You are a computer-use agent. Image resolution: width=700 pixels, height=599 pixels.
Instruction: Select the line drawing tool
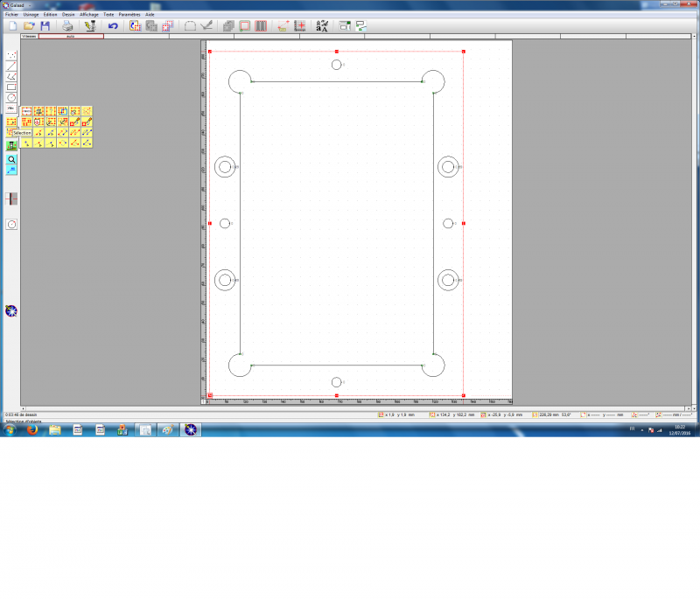click(x=11, y=66)
